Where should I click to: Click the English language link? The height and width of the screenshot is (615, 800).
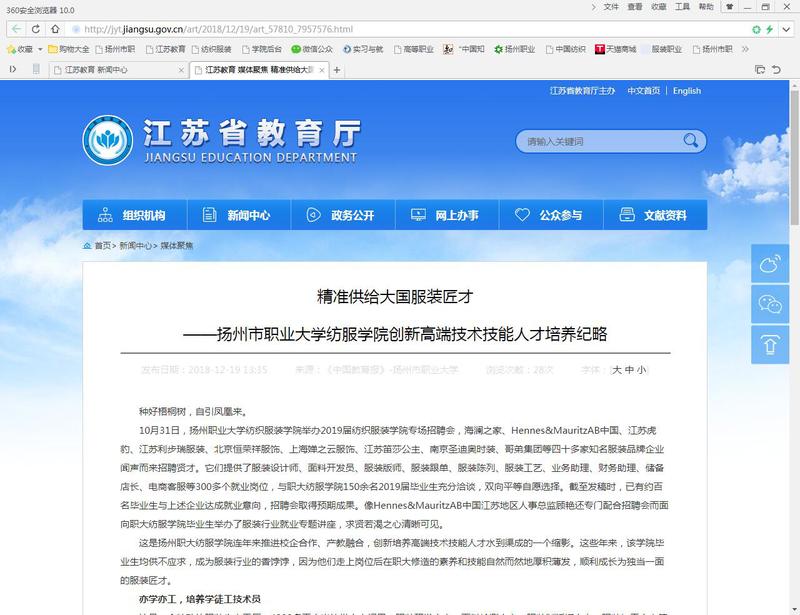tap(686, 91)
